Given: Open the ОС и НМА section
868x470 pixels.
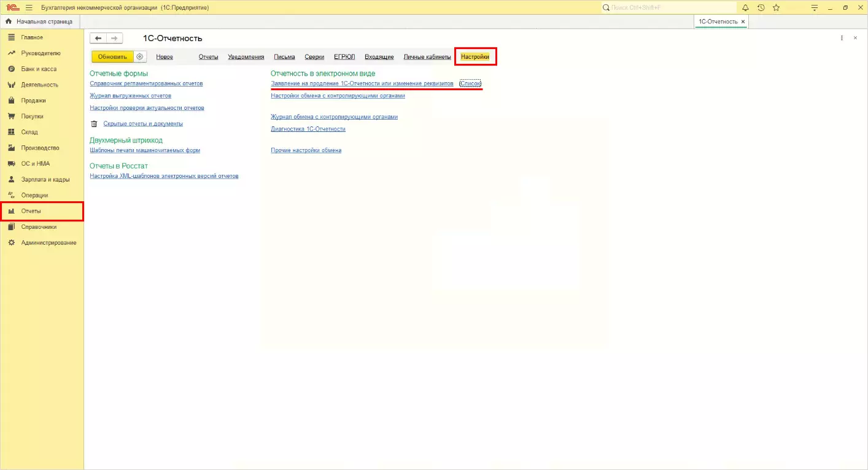Looking at the screenshot, I should click(42, 164).
